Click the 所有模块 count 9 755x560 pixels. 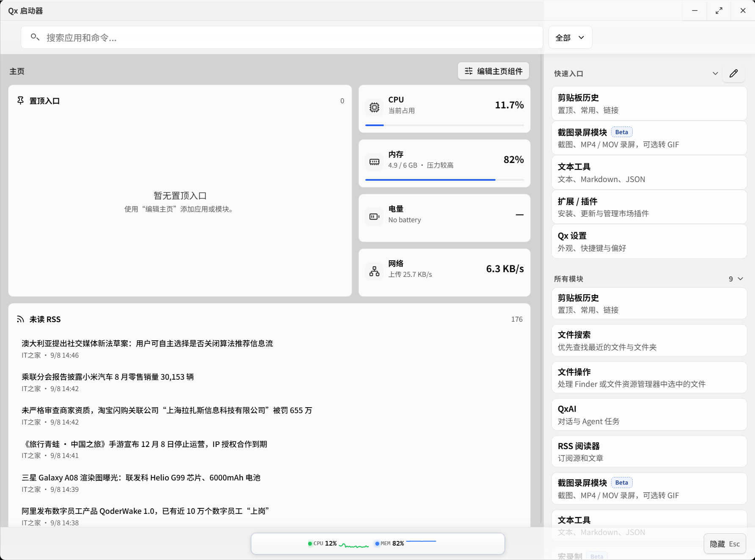point(731,279)
